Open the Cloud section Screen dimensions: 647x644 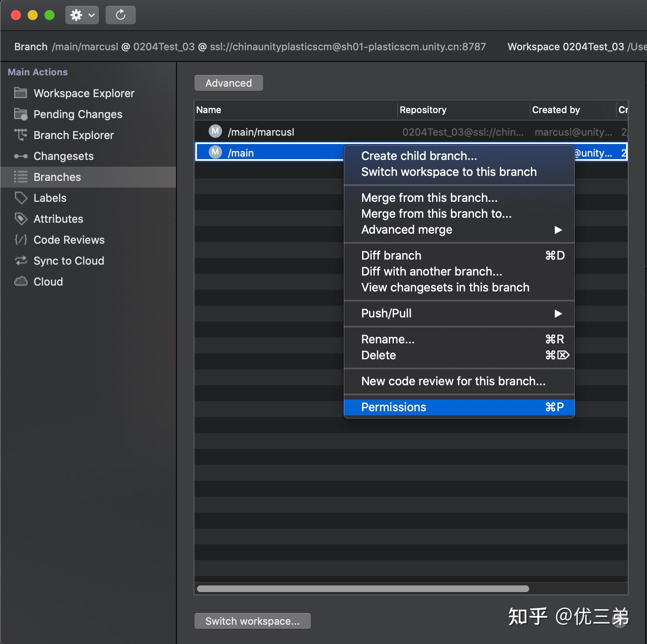pos(47,281)
